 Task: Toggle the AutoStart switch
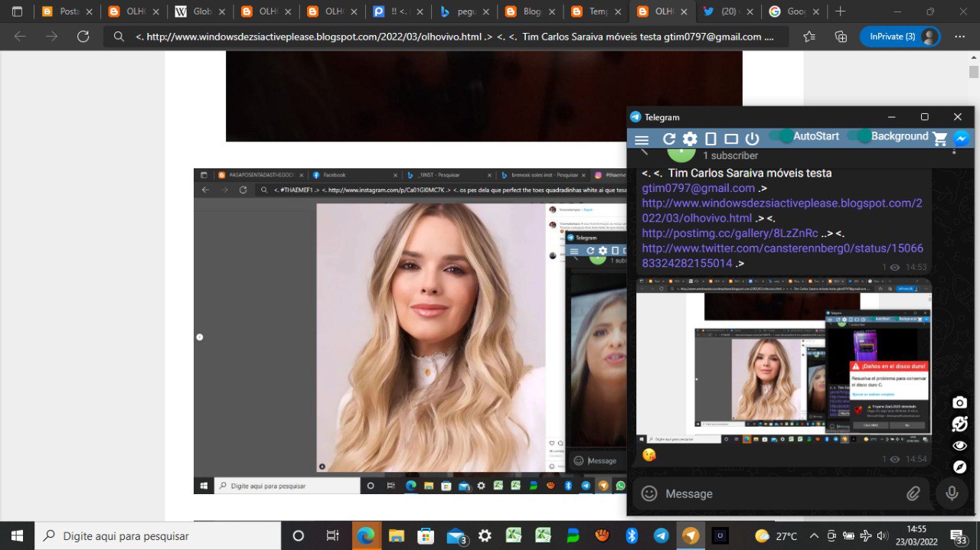tap(782, 136)
